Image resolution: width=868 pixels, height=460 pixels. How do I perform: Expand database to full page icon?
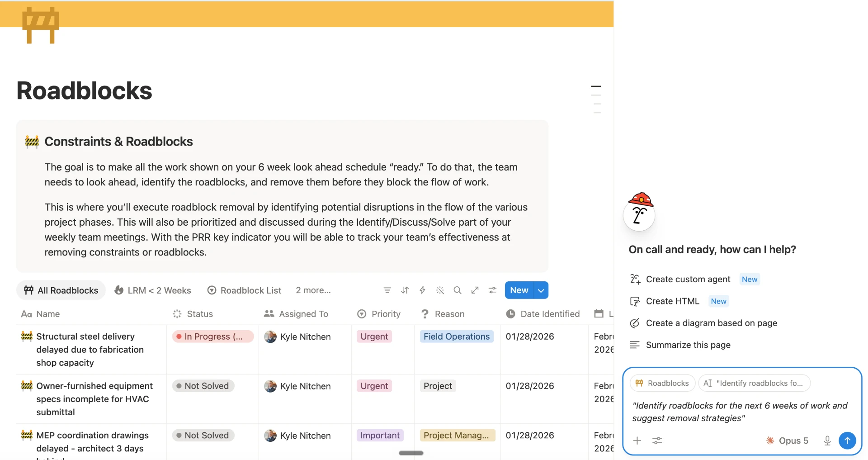475,290
